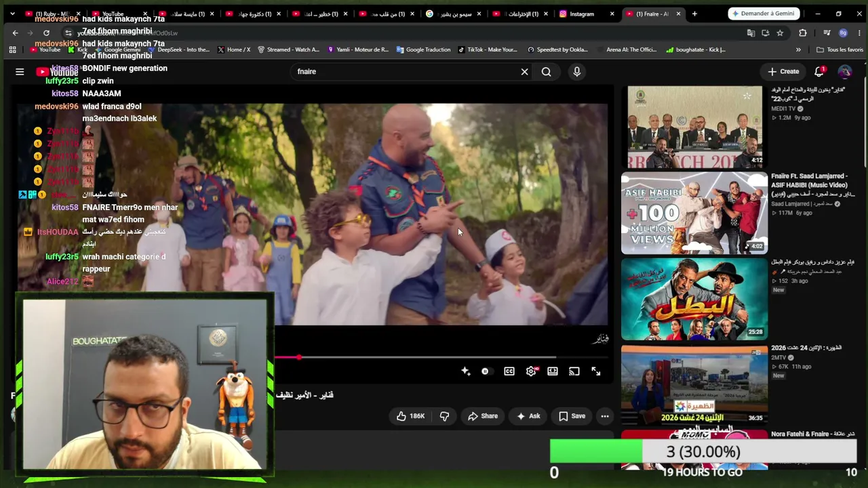Share the video
The image size is (868, 488).
[483, 416]
